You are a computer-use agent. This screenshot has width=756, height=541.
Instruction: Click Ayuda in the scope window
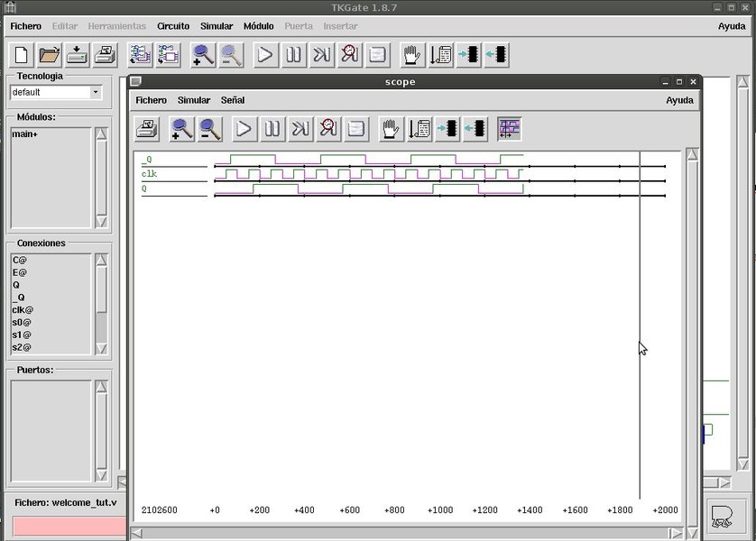pyautogui.click(x=679, y=100)
